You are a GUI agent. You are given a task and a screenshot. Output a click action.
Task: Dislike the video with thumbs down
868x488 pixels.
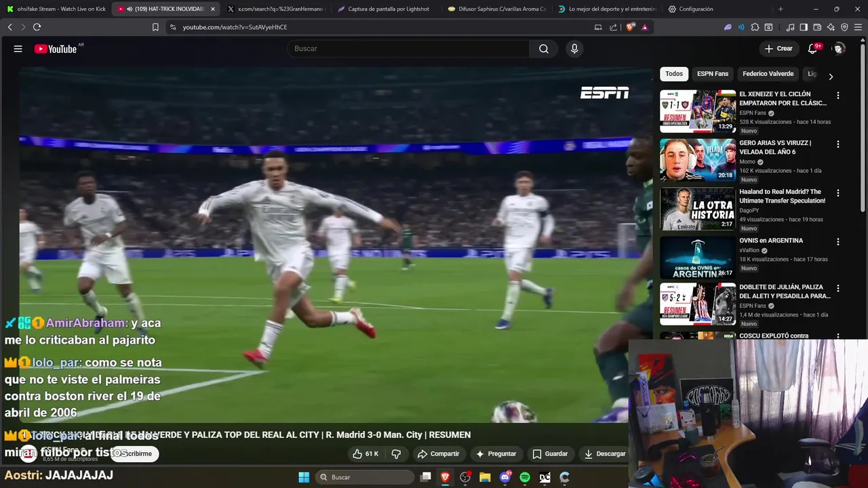pyautogui.click(x=397, y=453)
